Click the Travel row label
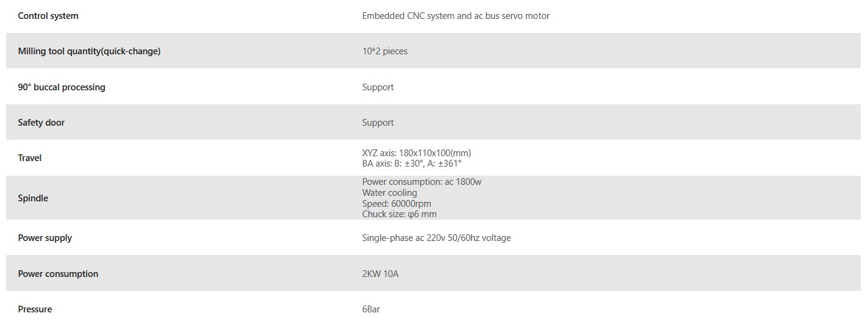The width and height of the screenshot is (868, 327). click(x=30, y=158)
